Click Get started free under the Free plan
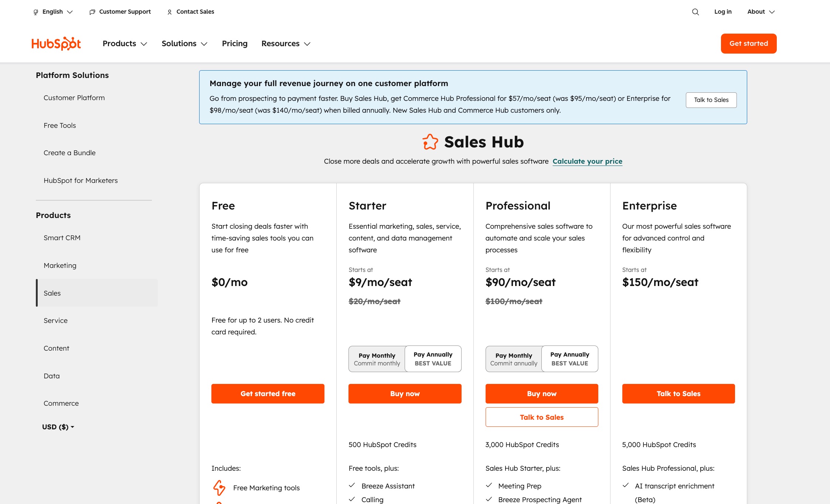Screen dimensions: 830x504 [268, 394]
